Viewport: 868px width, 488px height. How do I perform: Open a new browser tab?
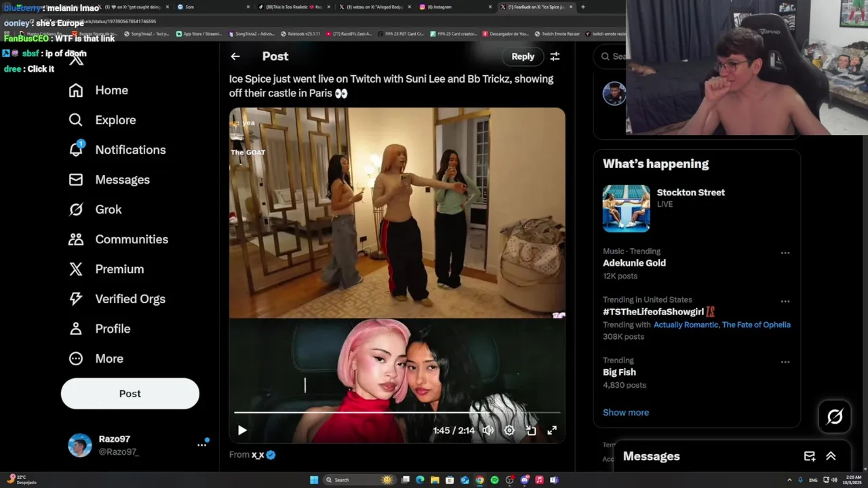coord(583,7)
